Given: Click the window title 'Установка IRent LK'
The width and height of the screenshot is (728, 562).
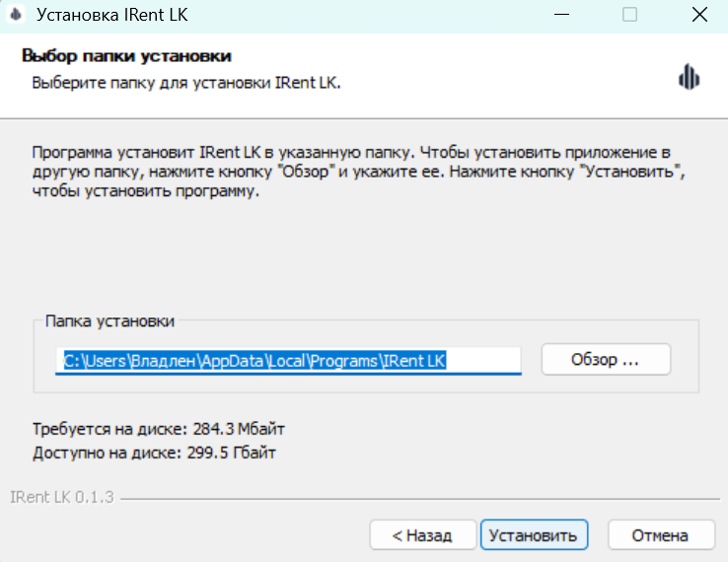Looking at the screenshot, I should coord(111,15).
